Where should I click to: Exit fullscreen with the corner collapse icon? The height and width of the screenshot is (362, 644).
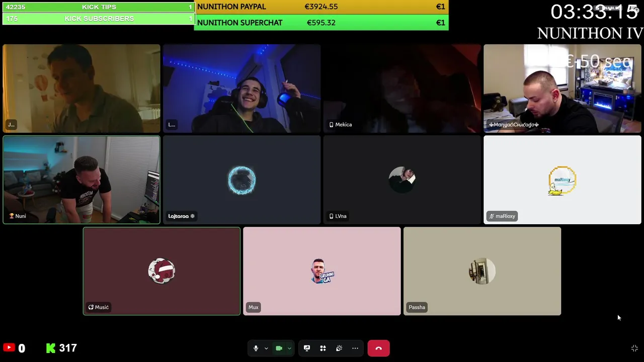tap(634, 348)
